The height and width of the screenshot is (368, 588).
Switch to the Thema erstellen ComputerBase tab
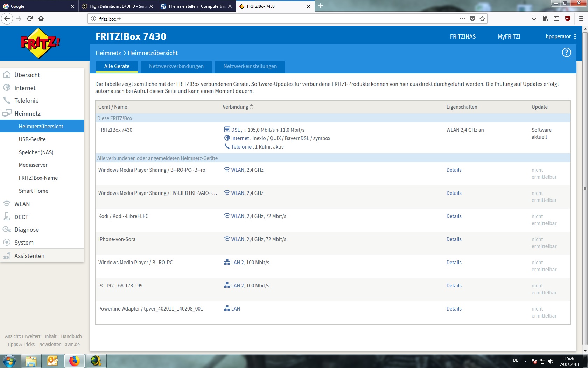(x=196, y=6)
